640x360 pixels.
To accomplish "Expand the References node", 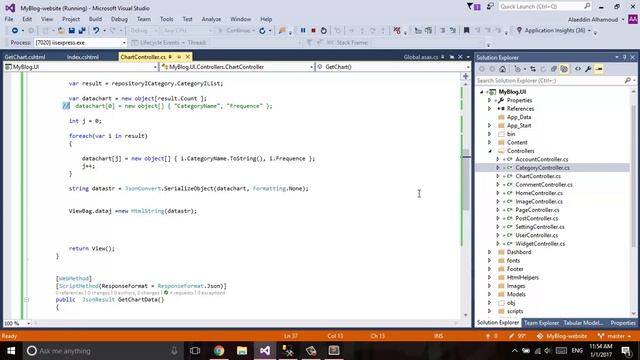I will coord(489,109).
